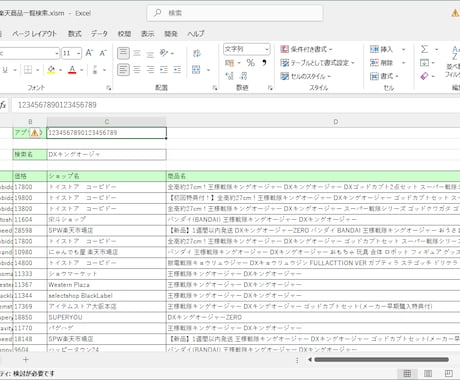The height and width of the screenshot is (380, 460).
Task: Click the Clear eraser icon
Action: 424,76
